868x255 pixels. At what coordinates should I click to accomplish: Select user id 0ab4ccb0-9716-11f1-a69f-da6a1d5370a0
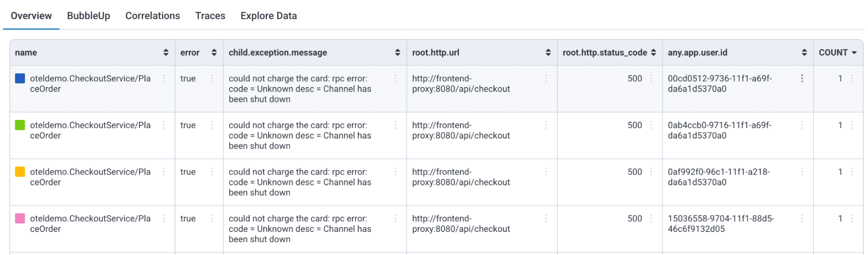[x=720, y=130]
